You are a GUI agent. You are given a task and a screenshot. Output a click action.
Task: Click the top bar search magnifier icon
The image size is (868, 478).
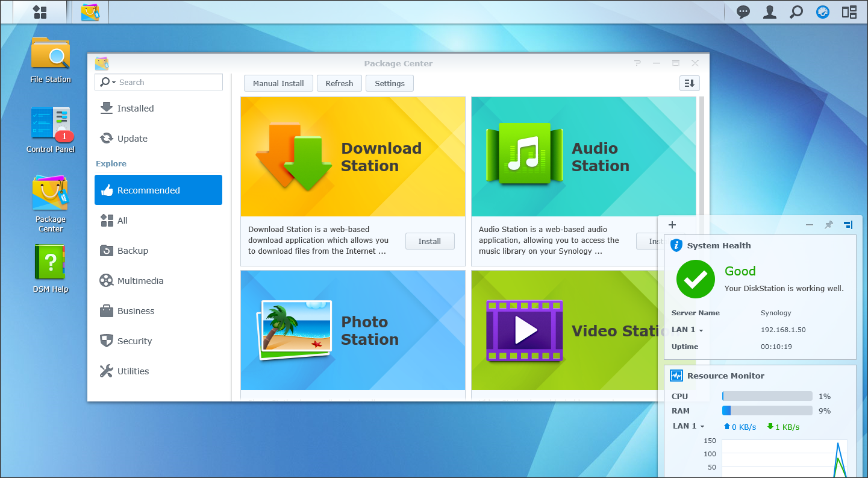coord(796,12)
